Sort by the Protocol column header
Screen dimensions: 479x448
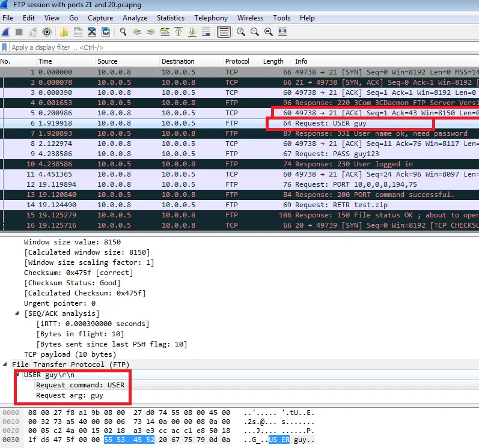(242, 61)
